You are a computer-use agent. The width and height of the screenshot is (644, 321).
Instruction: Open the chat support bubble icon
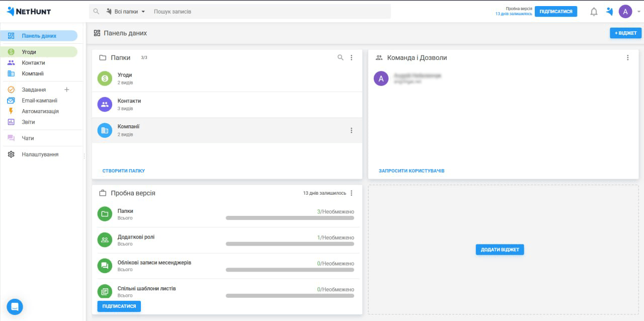point(15,306)
